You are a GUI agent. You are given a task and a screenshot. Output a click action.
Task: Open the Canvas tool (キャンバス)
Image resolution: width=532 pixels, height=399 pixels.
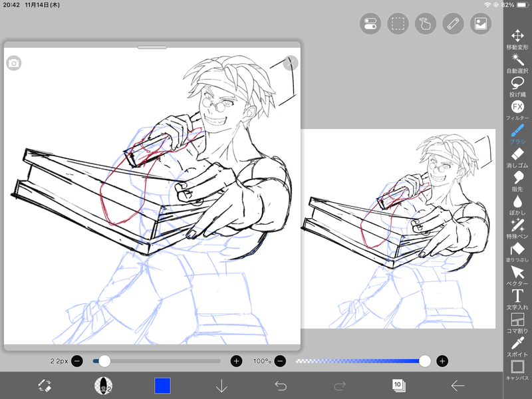click(x=517, y=370)
